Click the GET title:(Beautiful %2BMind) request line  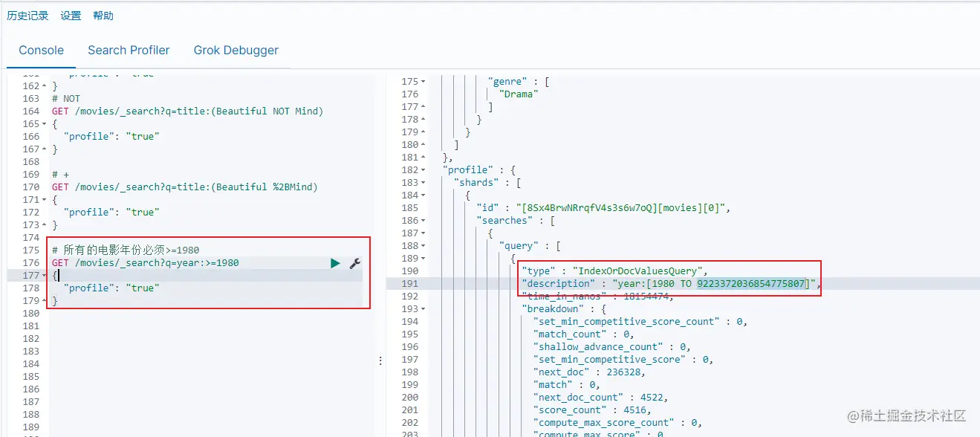[x=185, y=187]
